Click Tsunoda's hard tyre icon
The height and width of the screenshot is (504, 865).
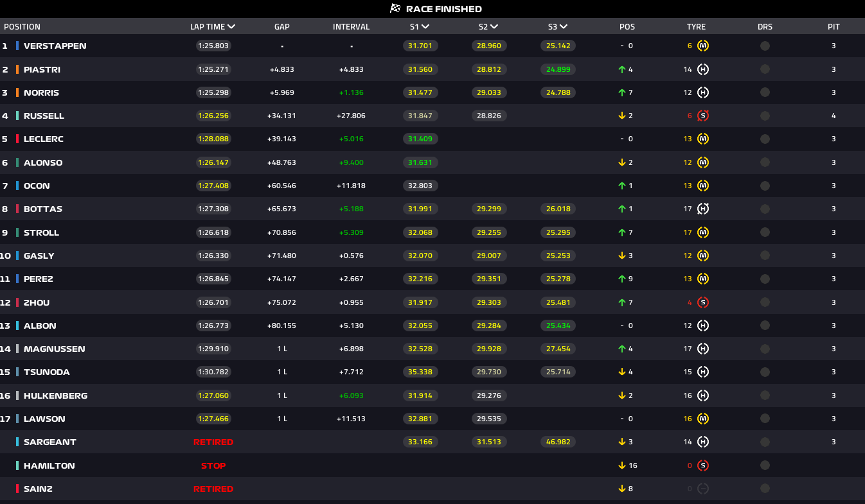(703, 372)
